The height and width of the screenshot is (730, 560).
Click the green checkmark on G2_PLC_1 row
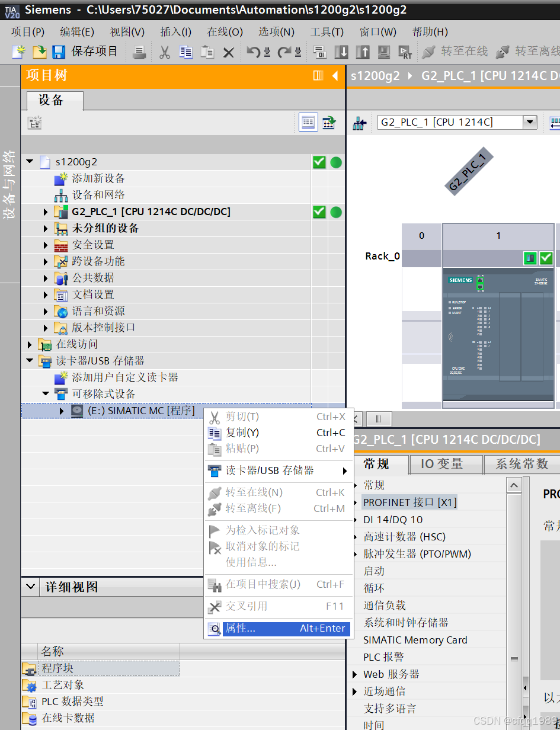click(x=319, y=212)
